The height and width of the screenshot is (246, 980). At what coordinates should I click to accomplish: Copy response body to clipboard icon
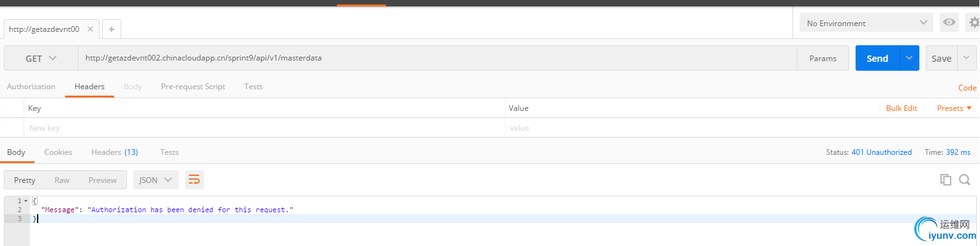[946, 180]
